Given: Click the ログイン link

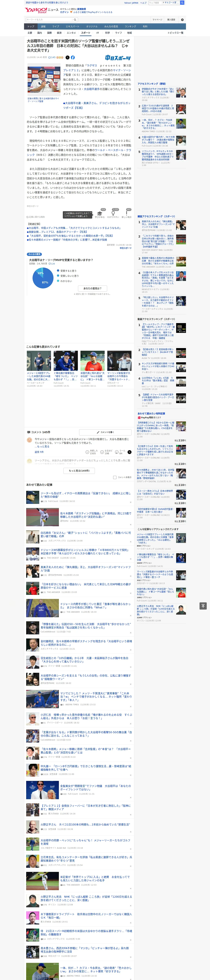Looking at the screenshot, I should [64, 12].
